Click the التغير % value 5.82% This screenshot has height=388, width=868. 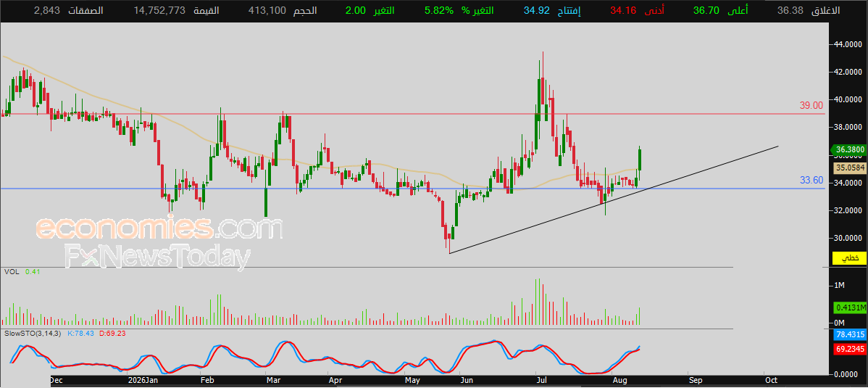click(x=440, y=11)
